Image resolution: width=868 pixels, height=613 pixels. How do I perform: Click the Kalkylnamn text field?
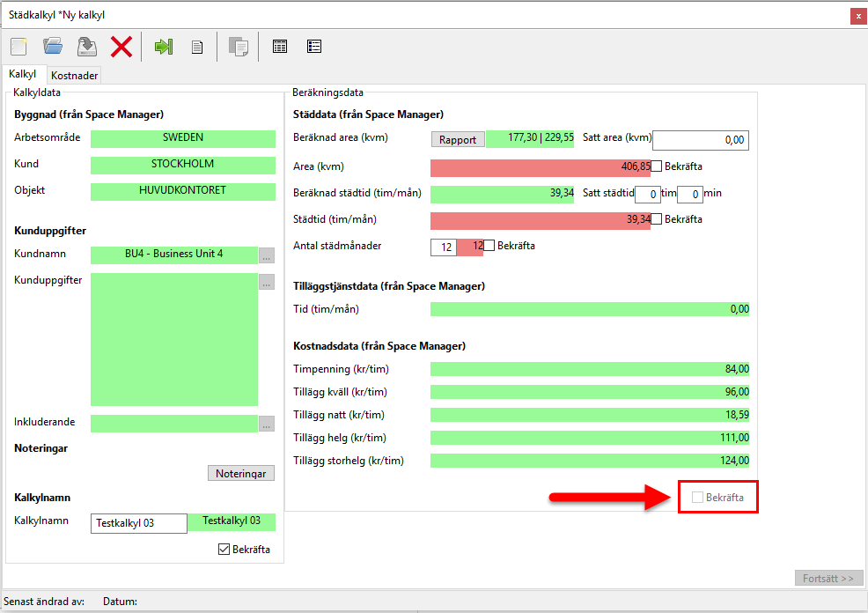tap(138, 523)
